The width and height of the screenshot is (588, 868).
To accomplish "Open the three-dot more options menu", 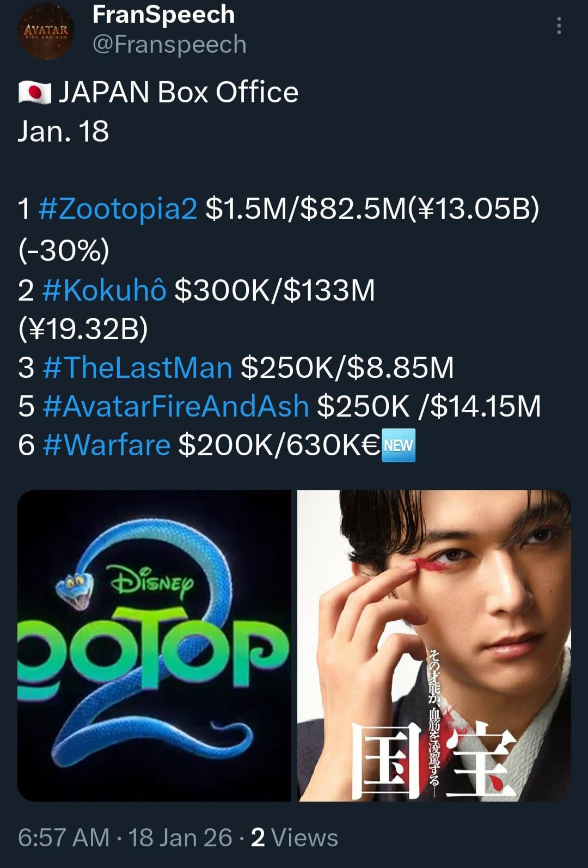I will [559, 26].
